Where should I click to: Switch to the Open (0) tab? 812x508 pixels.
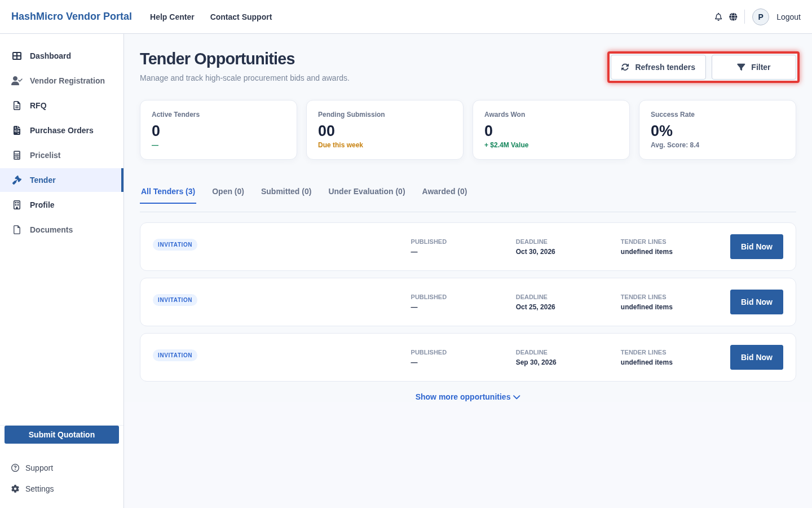[x=228, y=191]
